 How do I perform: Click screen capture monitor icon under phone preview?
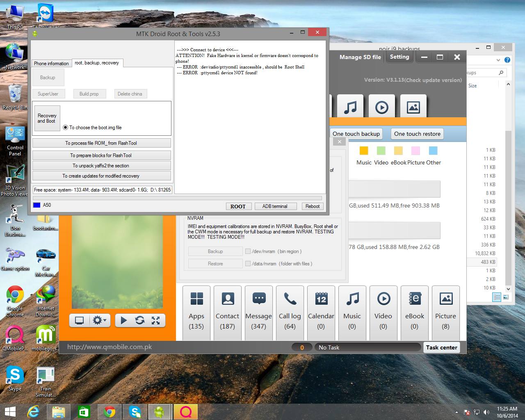tap(79, 320)
